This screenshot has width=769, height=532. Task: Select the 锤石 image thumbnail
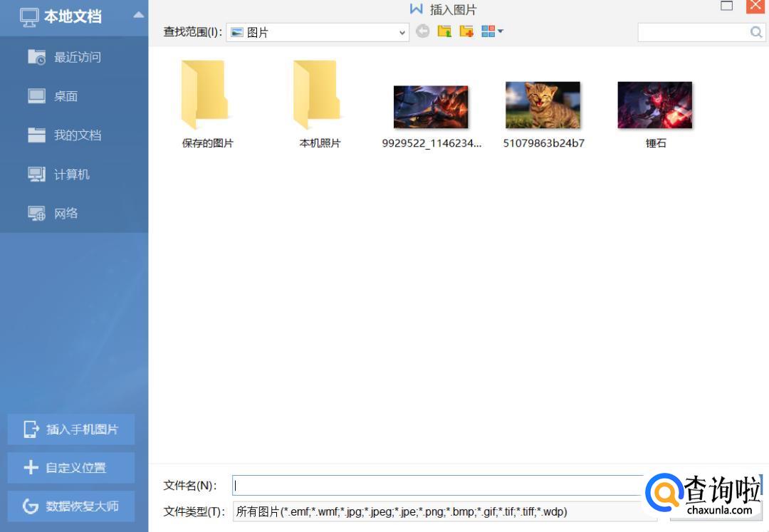[655, 105]
